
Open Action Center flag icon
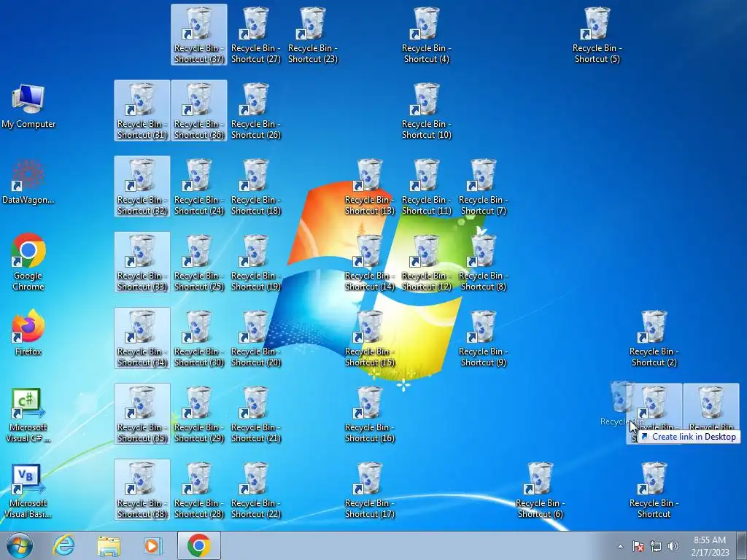click(638, 546)
